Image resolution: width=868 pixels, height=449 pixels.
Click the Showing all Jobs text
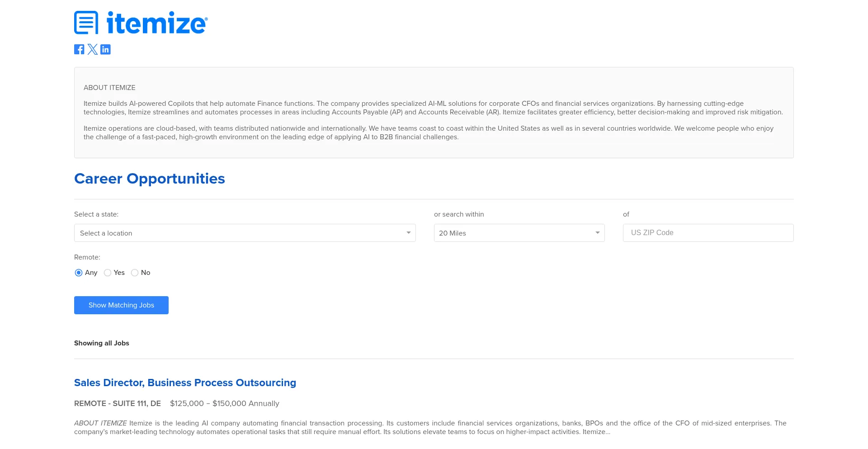pyautogui.click(x=102, y=343)
